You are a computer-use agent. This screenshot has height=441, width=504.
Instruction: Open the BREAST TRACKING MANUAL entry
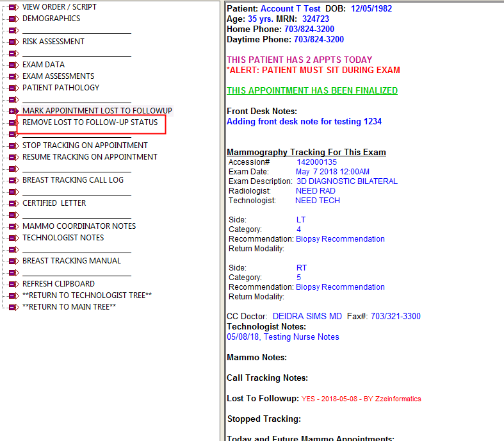click(x=71, y=261)
